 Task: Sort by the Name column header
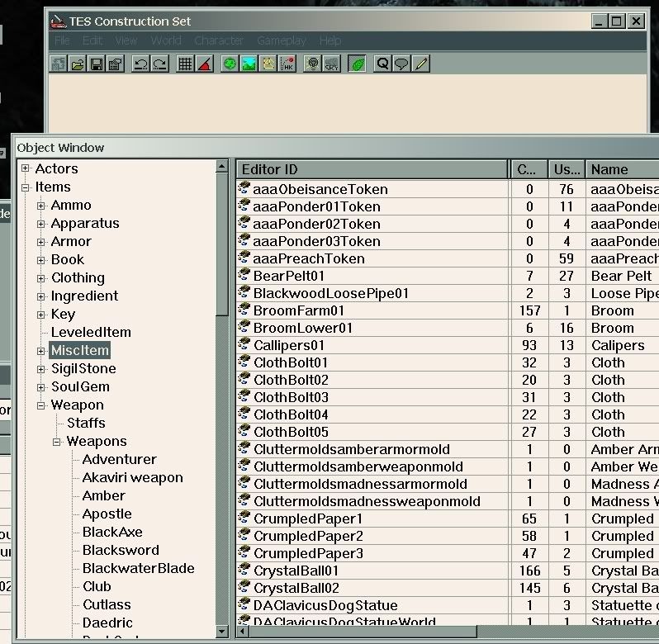[623, 169]
